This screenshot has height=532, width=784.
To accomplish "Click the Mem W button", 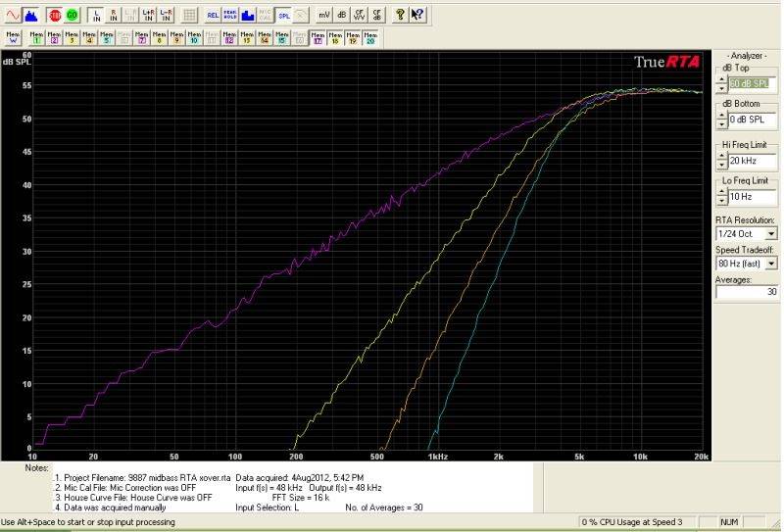I will (x=13, y=37).
